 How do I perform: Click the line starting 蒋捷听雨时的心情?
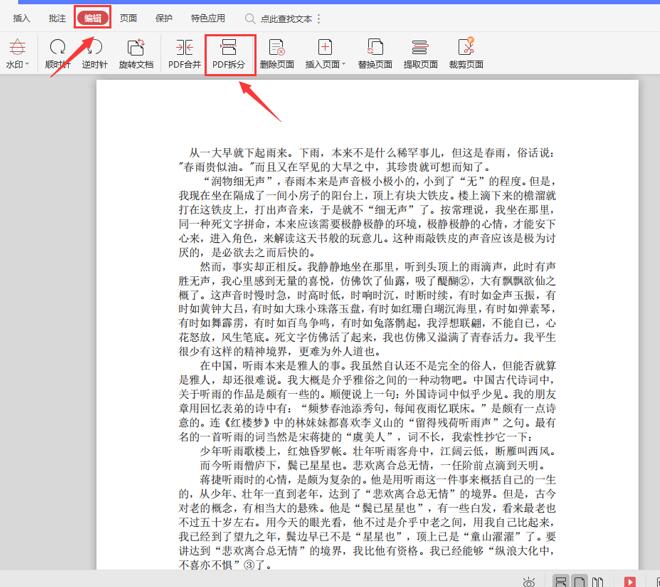tap(378, 479)
